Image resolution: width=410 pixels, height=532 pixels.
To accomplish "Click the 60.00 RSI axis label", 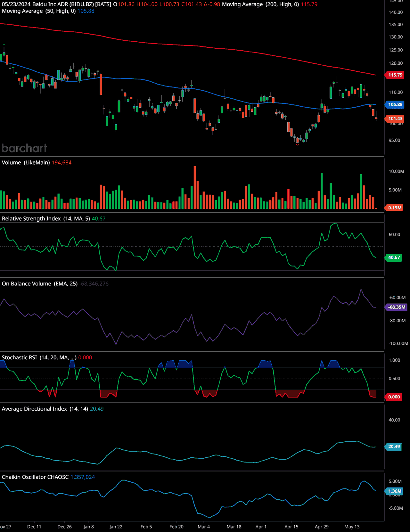I will pos(394,235).
